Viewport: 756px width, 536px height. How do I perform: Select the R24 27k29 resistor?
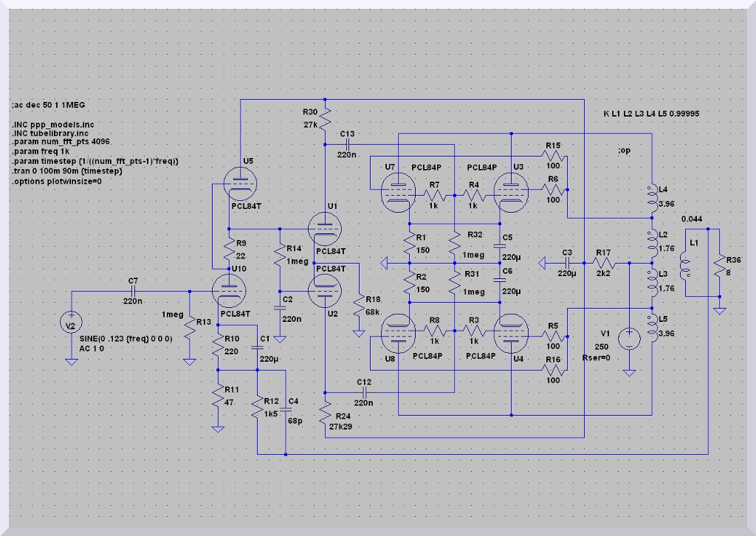click(326, 416)
